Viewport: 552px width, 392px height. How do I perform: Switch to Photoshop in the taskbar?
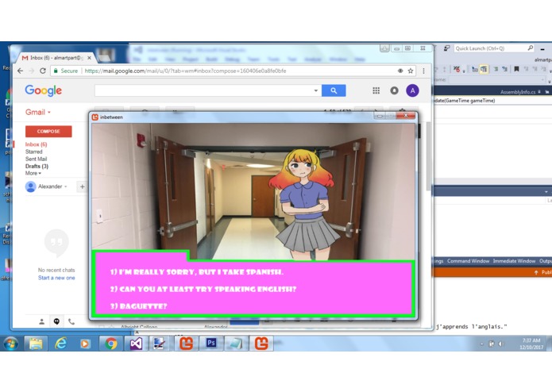(211, 343)
